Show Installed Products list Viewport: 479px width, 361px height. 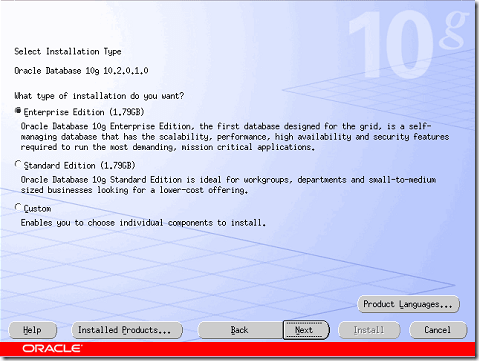coord(127,330)
